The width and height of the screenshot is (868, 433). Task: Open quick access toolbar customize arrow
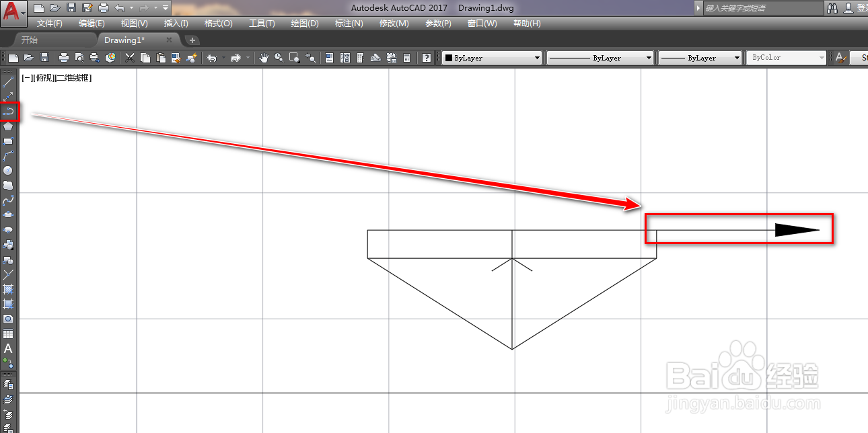pos(166,8)
